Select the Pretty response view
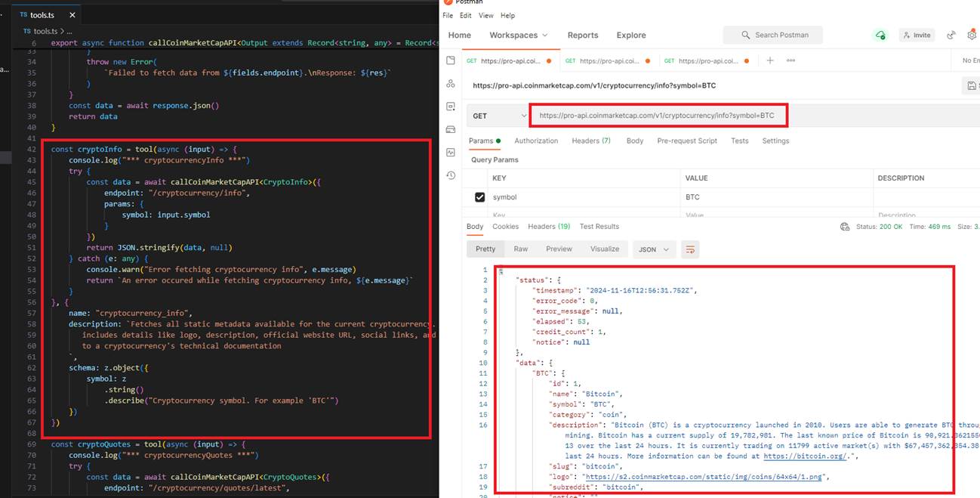Screen dimensions: 980x498 pyautogui.click(x=485, y=249)
